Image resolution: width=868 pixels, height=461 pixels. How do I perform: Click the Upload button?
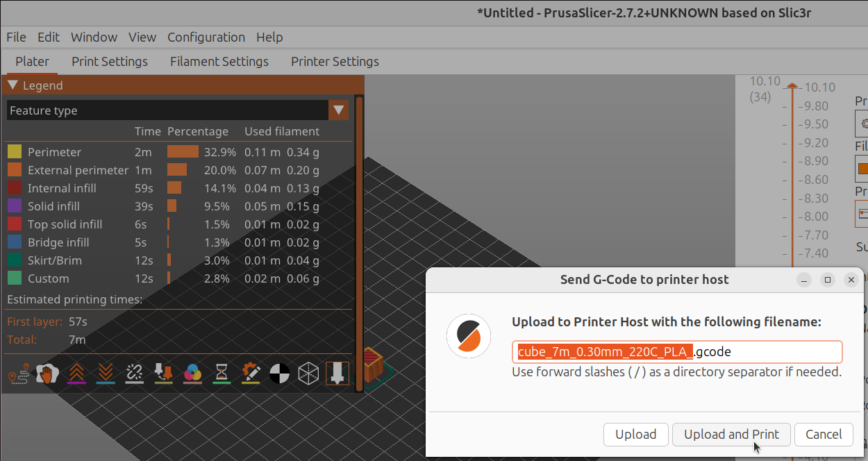click(635, 434)
